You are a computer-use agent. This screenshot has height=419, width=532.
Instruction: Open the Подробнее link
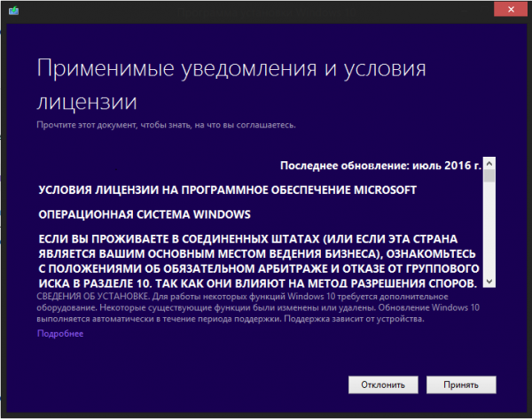60,334
